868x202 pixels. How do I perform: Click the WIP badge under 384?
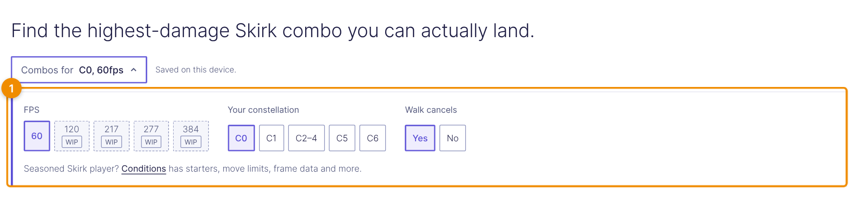pos(191,142)
